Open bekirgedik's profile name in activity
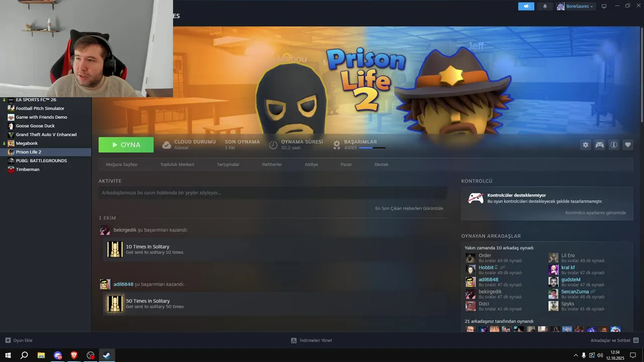The width and height of the screenshot is (644, 362). click(125, 230)
